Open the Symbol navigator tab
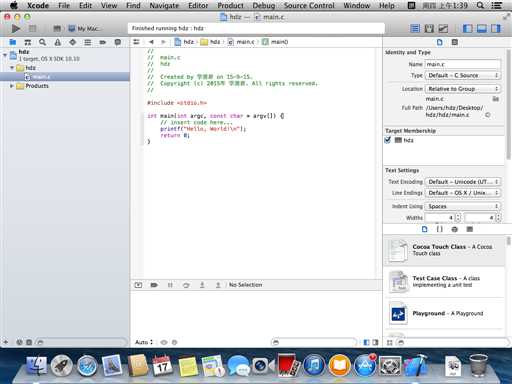The height and width of the screenshot is (384, 512). click(x=28, y=42)
